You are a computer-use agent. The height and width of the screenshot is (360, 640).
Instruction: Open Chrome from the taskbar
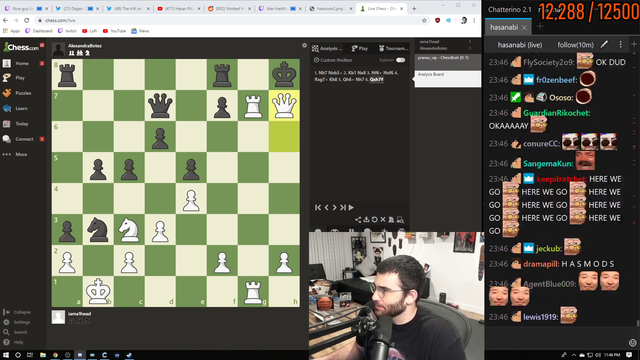click(55, 355)
